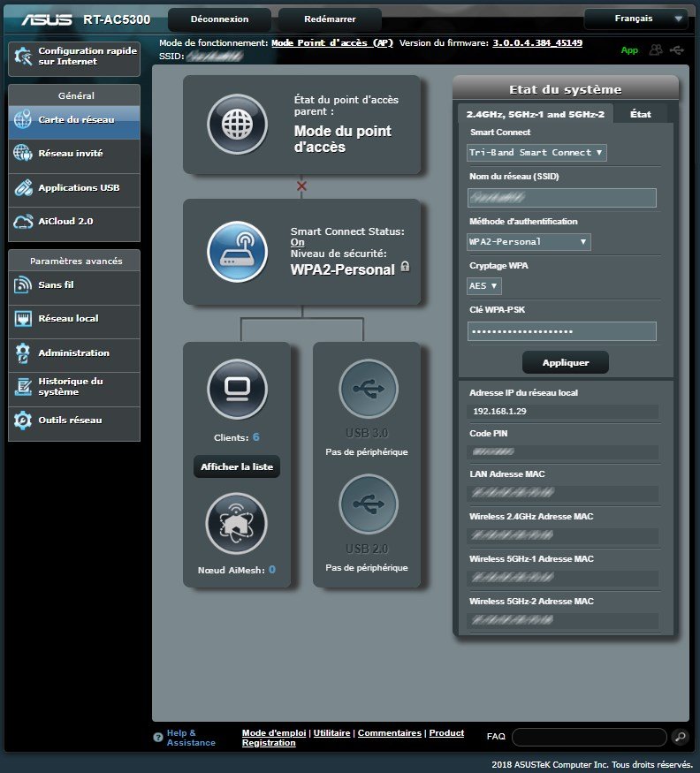Screen dimensions: 700x773
Task: Click firmware version 3.0.0.4.384_45149 link
Action: click(537, 43)
